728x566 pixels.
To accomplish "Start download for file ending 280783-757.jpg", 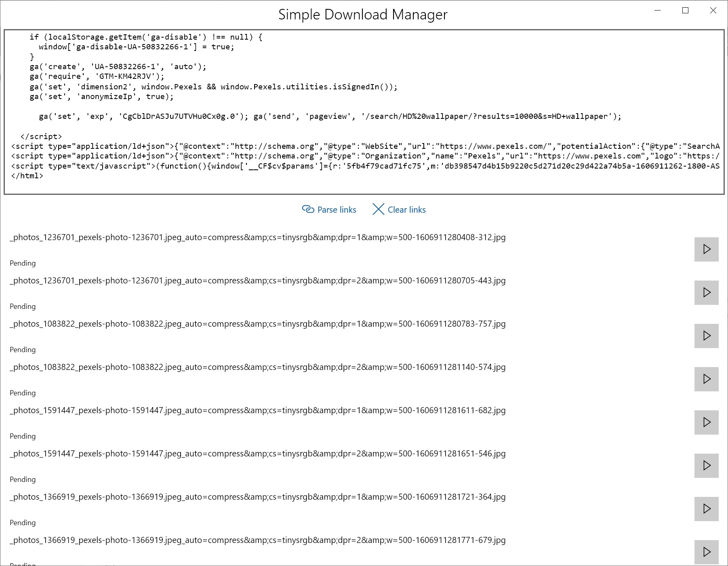I will [x=707, y=336].
